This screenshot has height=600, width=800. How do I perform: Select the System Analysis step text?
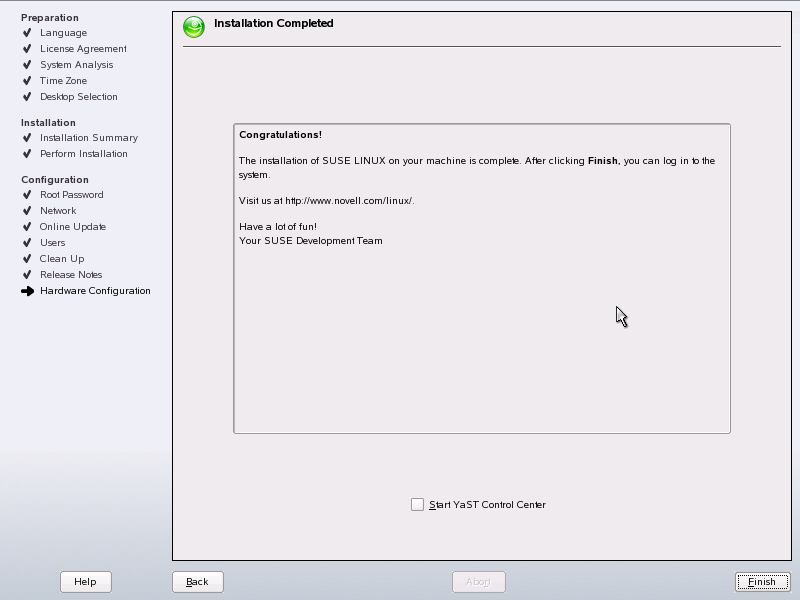[x=77, y=65]
